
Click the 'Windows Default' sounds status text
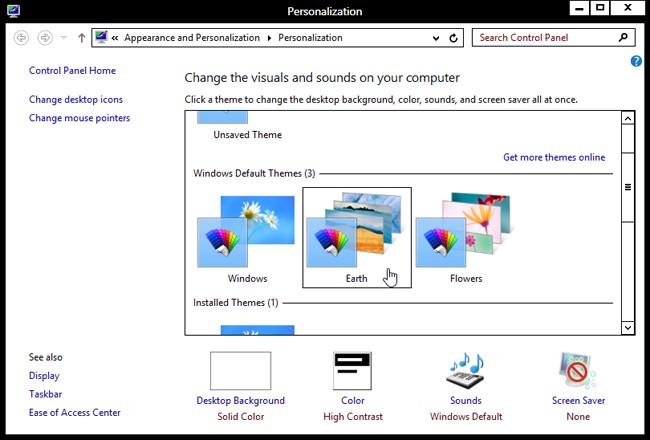click(466, 417)
